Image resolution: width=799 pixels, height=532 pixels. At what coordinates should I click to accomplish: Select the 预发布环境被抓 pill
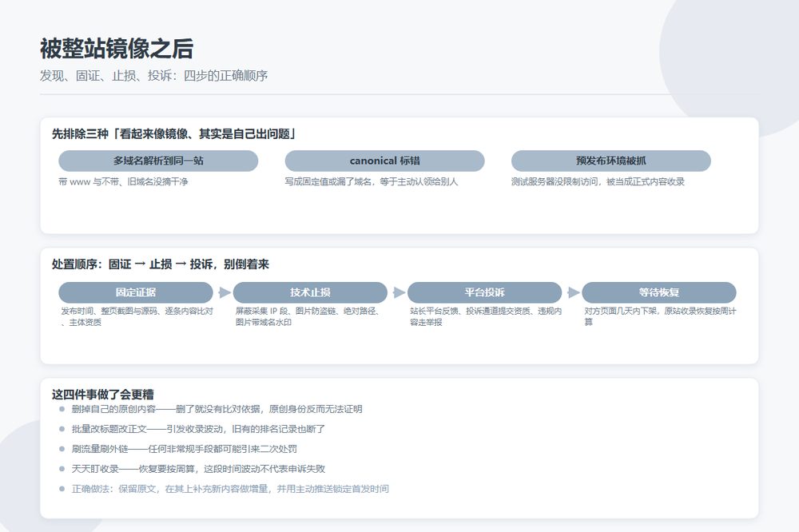pos(611,161)
